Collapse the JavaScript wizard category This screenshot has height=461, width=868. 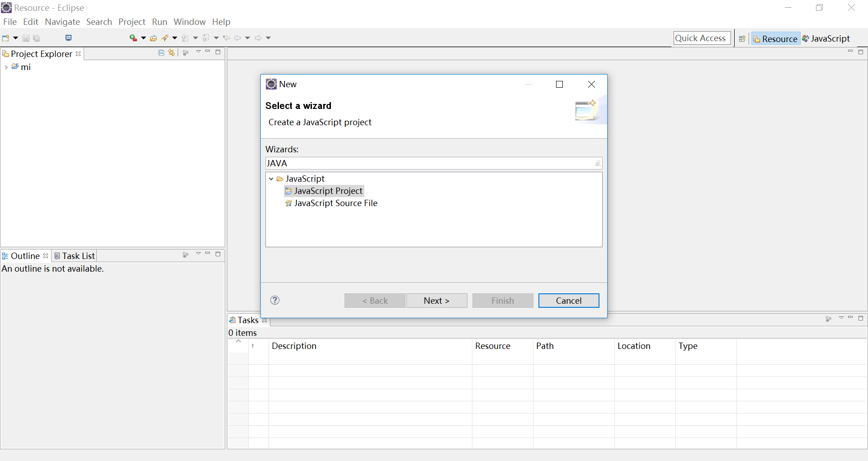pyautogui.click(x=271, y=179)
